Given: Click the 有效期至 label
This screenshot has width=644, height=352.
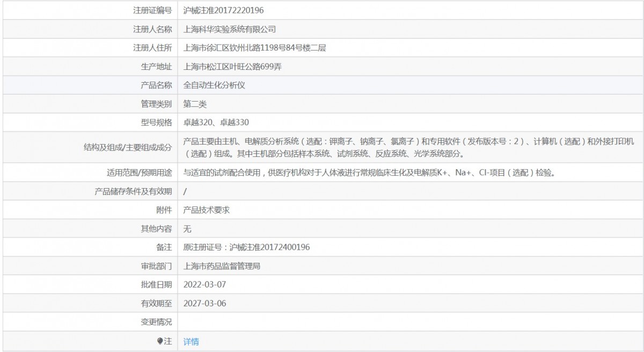Looking at the screenshot, I should (x=156, y=303).
